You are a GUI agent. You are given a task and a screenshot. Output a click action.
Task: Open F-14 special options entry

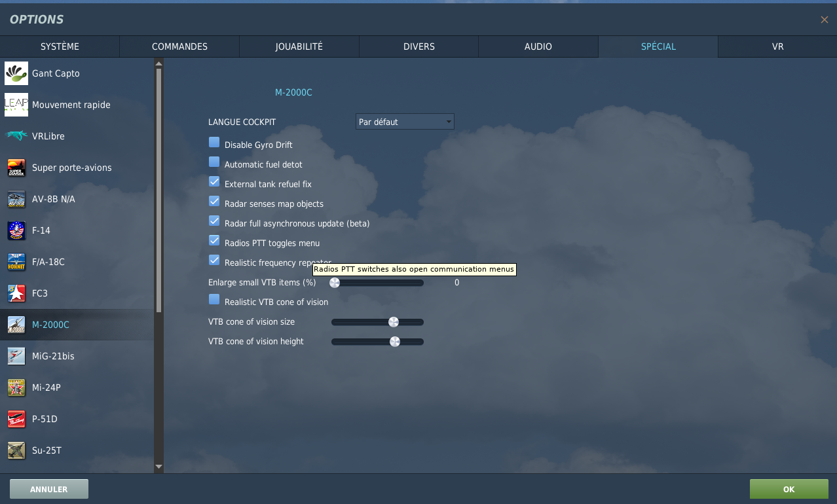point(77,230)
